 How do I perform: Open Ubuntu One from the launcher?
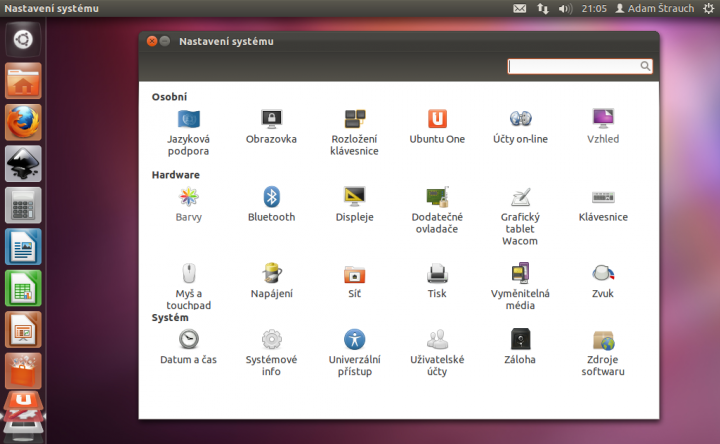(x=23, y=400)
